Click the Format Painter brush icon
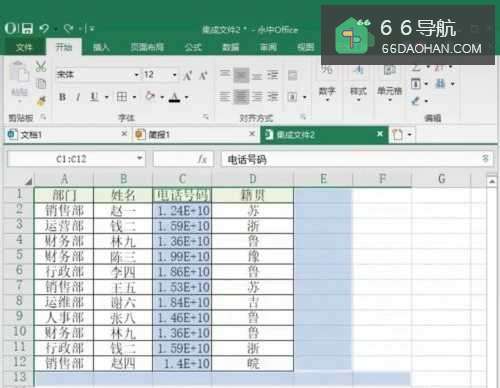The height and width of the screenshot is (388, 500). 41,101
